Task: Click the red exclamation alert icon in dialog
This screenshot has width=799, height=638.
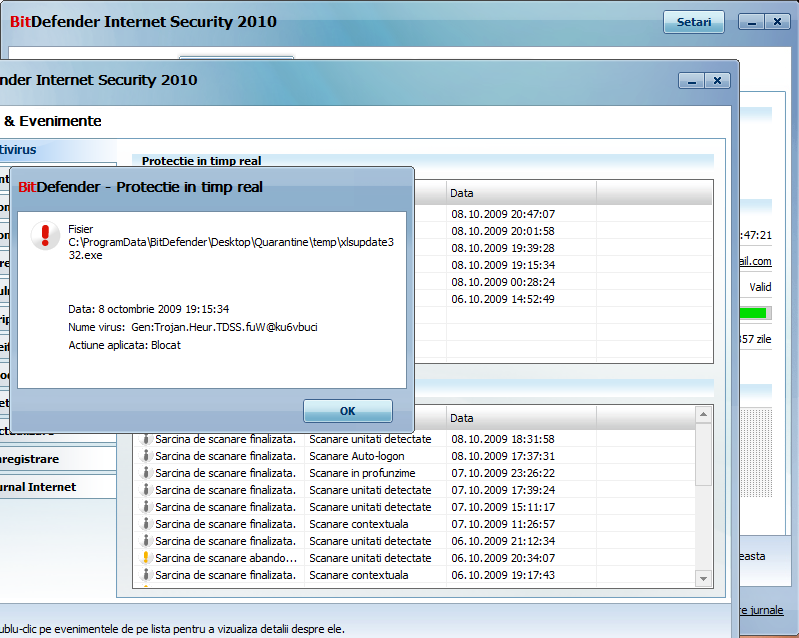Action: (x=45, y=236)
